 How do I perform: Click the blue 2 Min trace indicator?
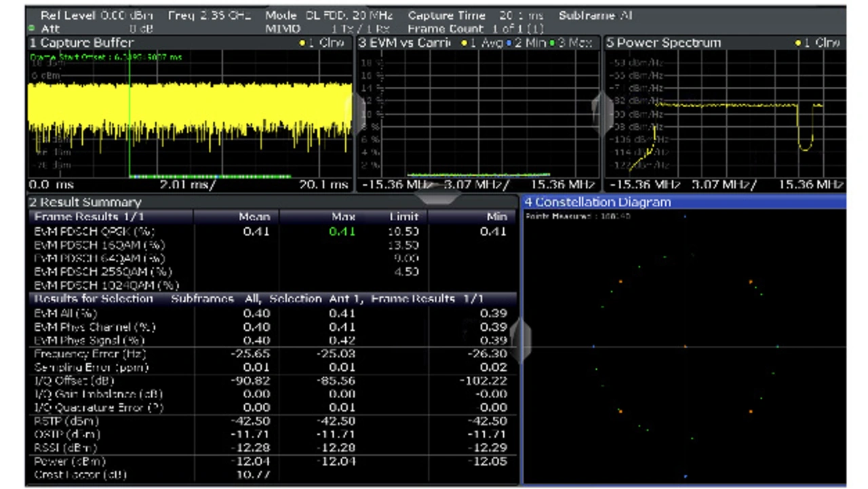click(526, 43)
